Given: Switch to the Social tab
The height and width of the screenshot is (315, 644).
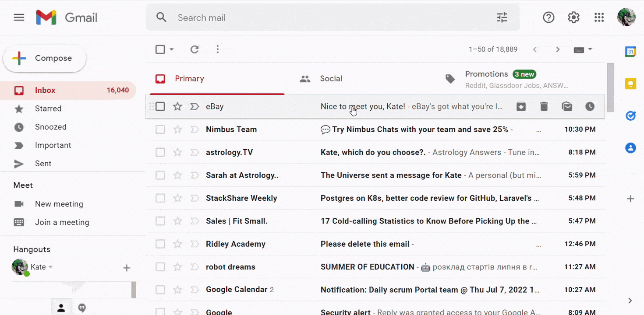Looking at the screenshot, I should click(331, 79).
